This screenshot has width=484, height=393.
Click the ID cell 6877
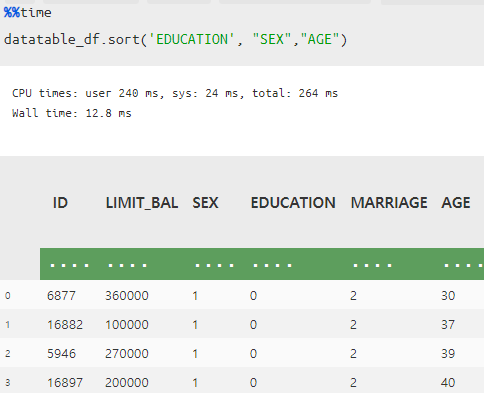click(x=61, y=296)
